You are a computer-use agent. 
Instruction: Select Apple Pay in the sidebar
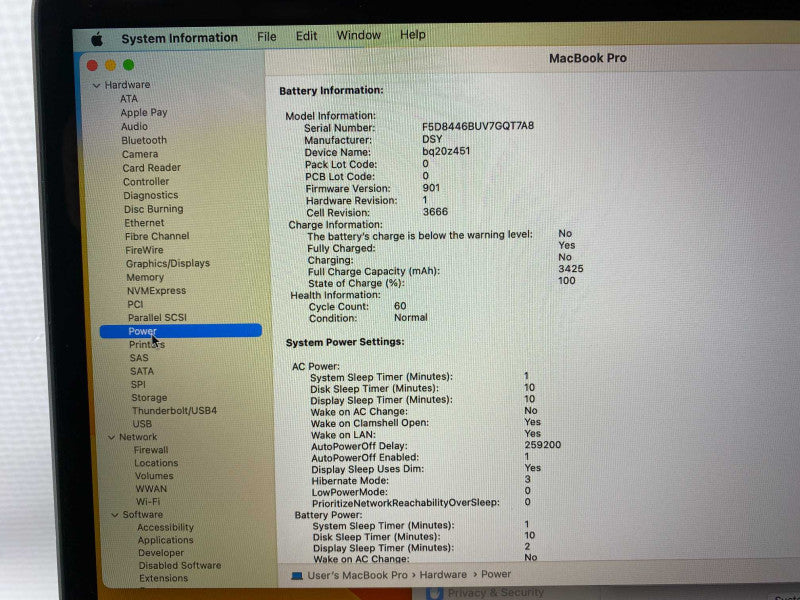click(144, 113)
